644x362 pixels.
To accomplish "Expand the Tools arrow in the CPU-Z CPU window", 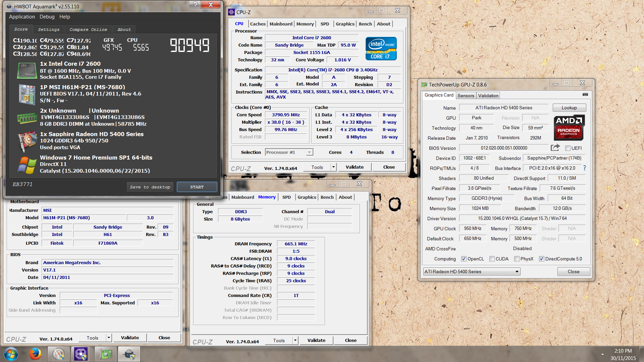I will (x=333, y=167).
